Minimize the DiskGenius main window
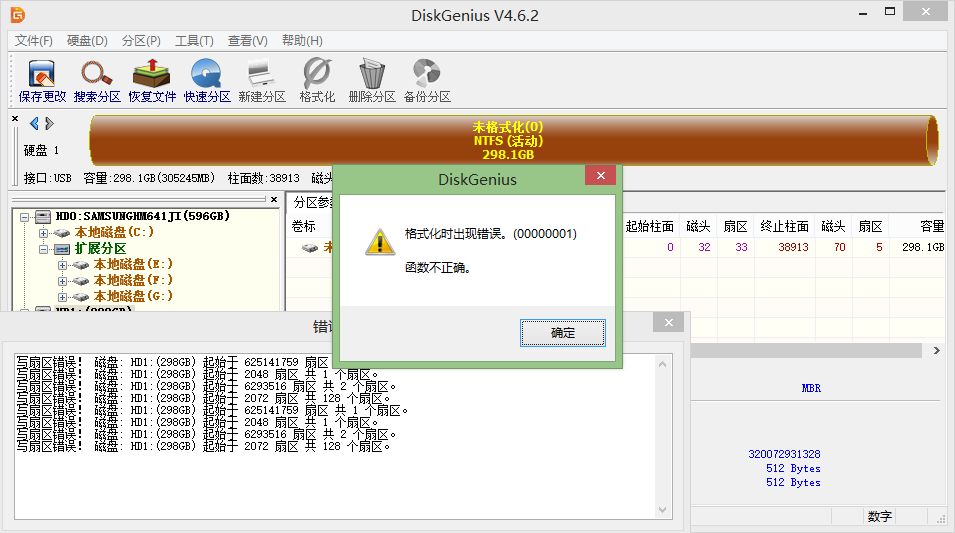The image size is (955, 533). pyautogui.click(x=863, y=13)
